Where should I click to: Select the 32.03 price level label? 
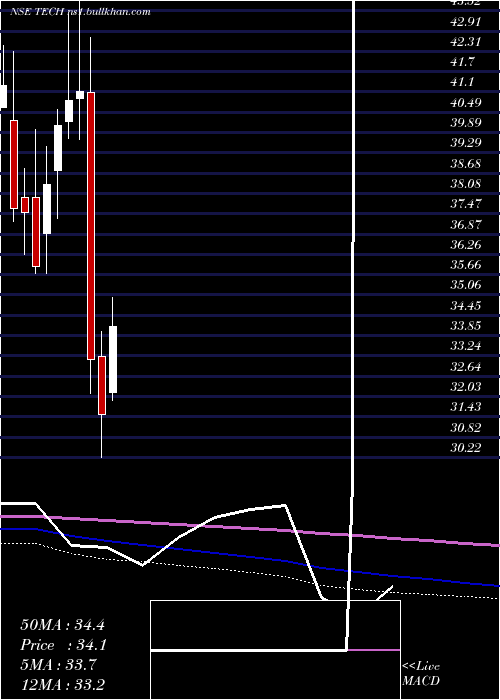click(x=465, y=387)
